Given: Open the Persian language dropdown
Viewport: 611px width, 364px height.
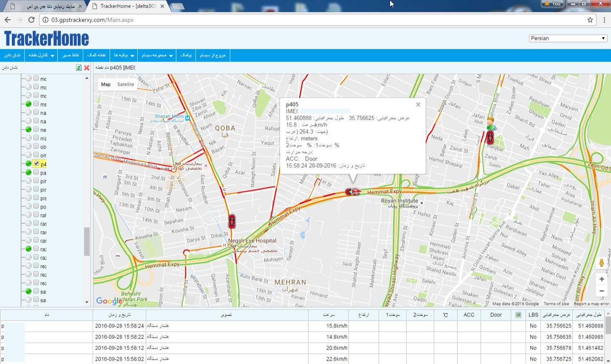Looking at the screenshot, I should click(568, 38).
